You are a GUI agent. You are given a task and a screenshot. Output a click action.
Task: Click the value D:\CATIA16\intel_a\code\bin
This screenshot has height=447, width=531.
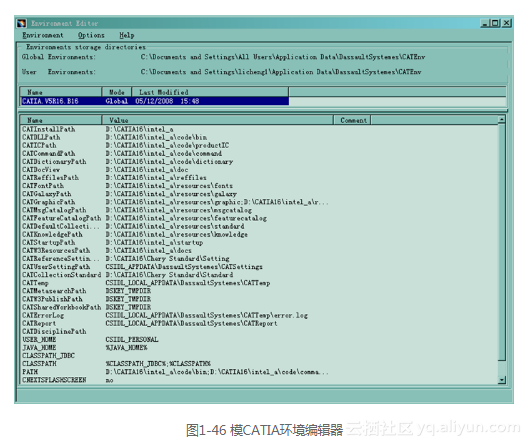[x=156, y=137]
